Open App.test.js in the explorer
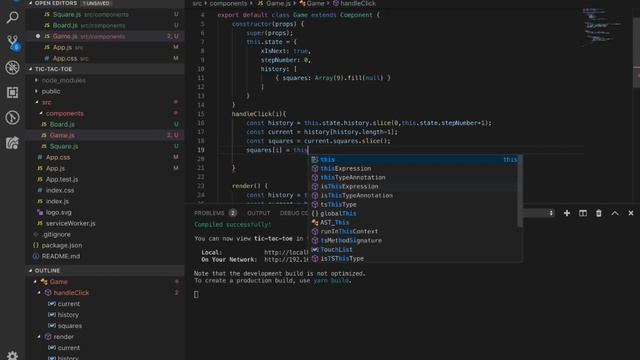 [105, 179]
